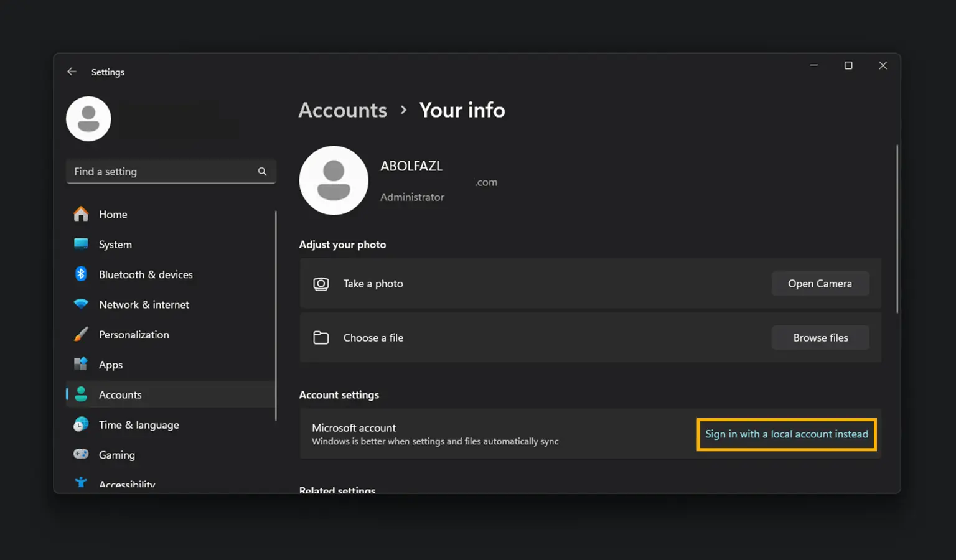Maximize the Settings window
Viewport: 956px width, 560px height.
coord(848,65)
